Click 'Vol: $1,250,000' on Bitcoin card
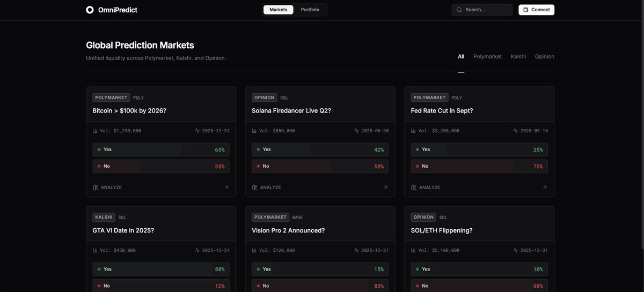 [121, 131]
